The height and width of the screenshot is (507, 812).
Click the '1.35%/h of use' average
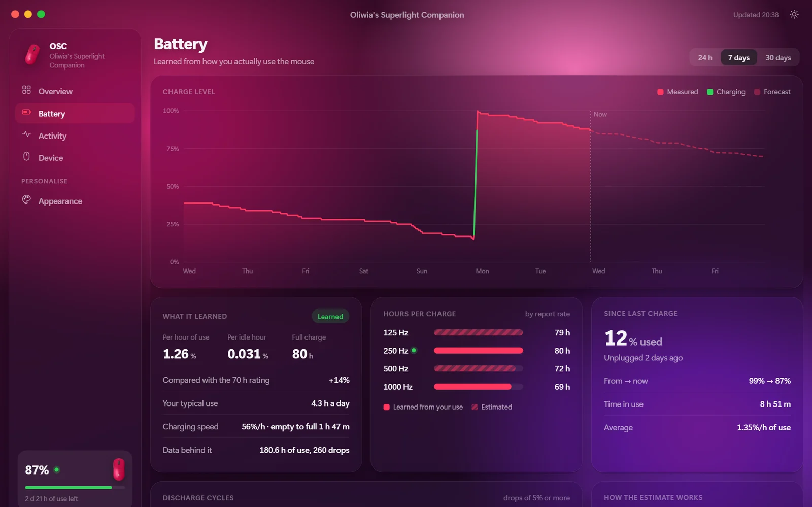click(x=764, y=427)
